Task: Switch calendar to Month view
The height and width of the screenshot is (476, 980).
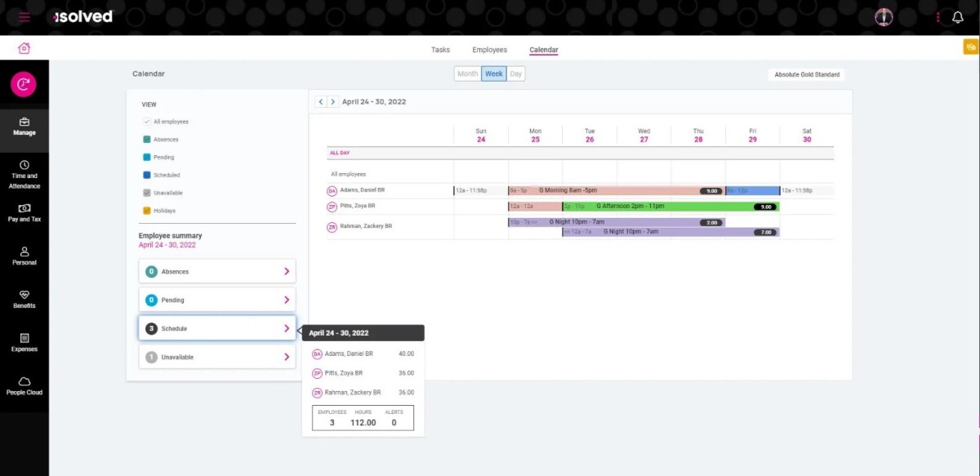Action: pyautogui.click(x=467, y=73)
